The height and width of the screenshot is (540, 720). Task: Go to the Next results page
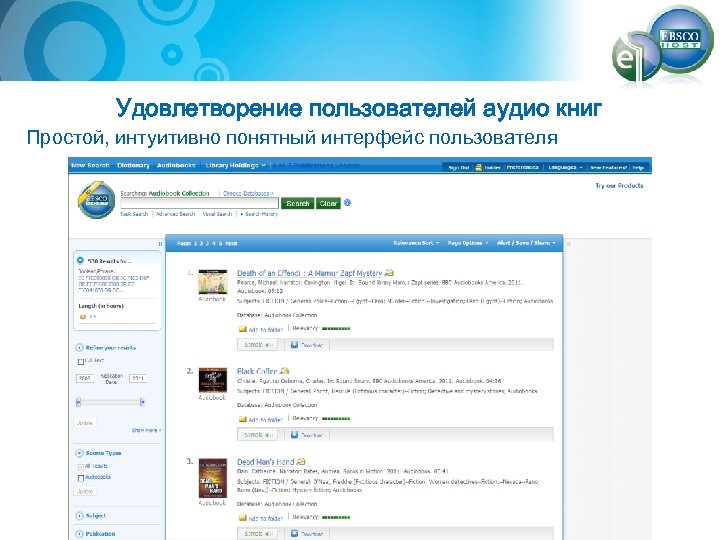click(231, 243)
